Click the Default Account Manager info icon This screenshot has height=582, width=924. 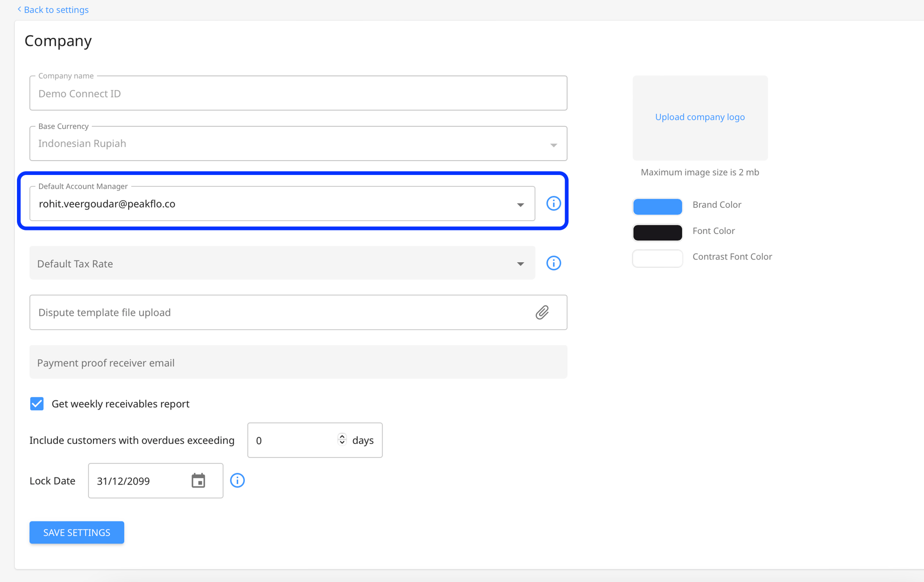pos(553,203)
